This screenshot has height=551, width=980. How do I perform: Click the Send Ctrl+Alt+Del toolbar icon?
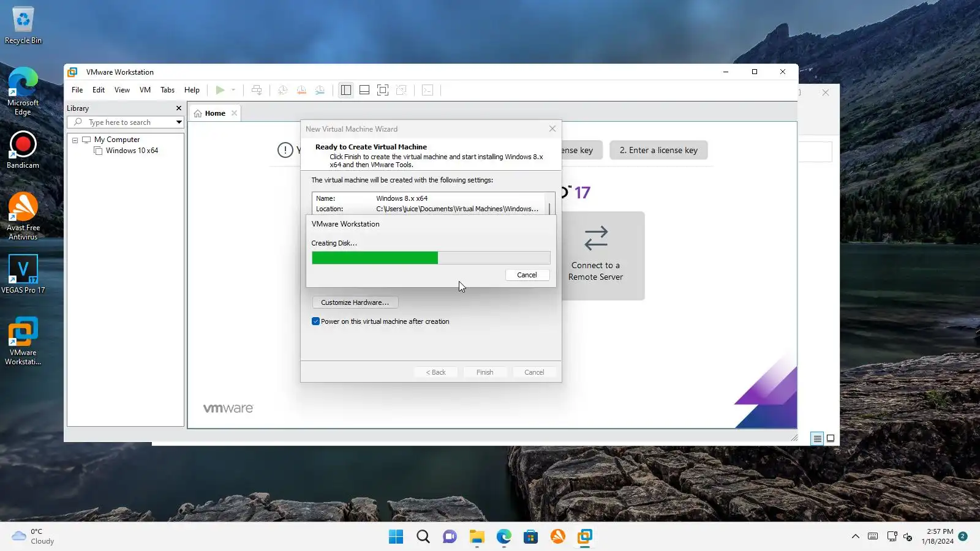(x=257, y=90)
